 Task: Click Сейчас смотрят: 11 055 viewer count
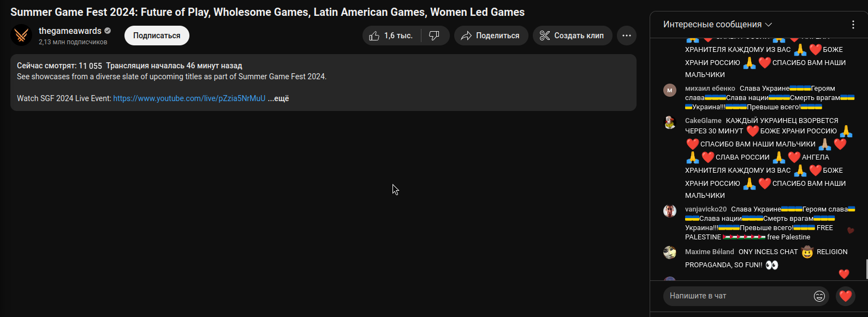coord(60,66)
